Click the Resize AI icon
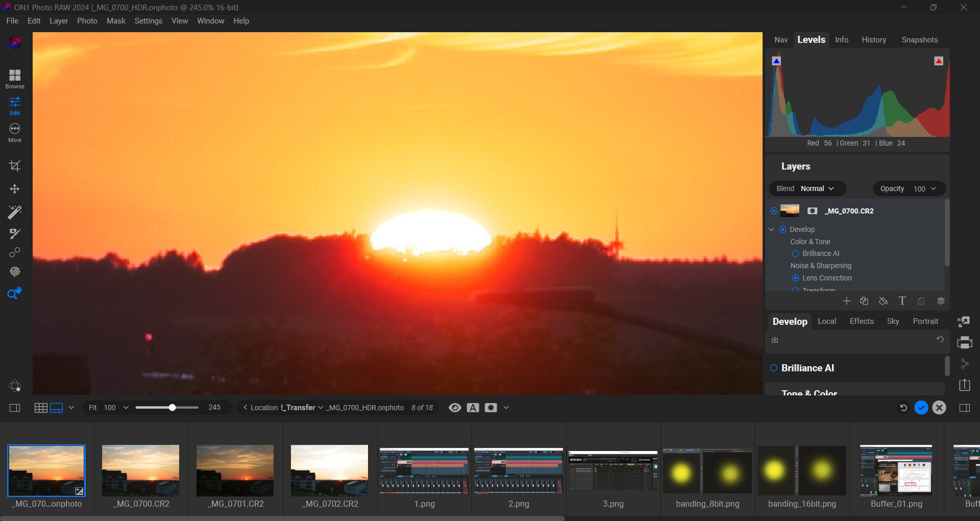Screen dimensions: 980x521 click(964, 322)
